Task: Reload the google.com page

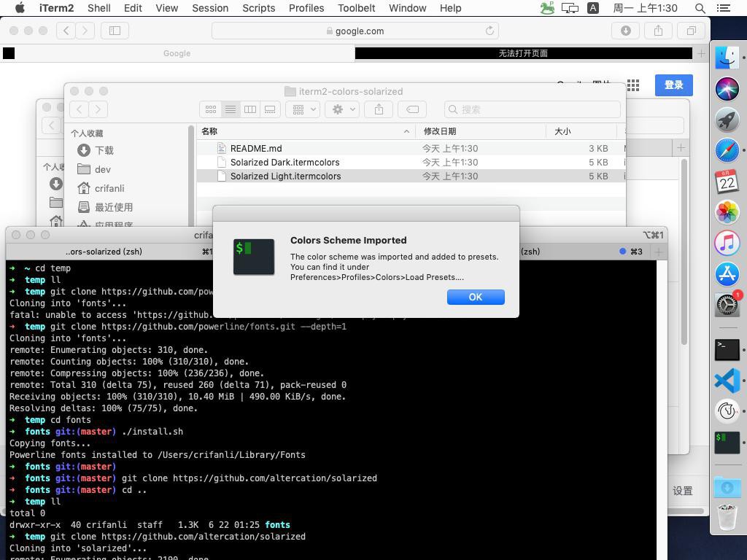Action: 489,31
